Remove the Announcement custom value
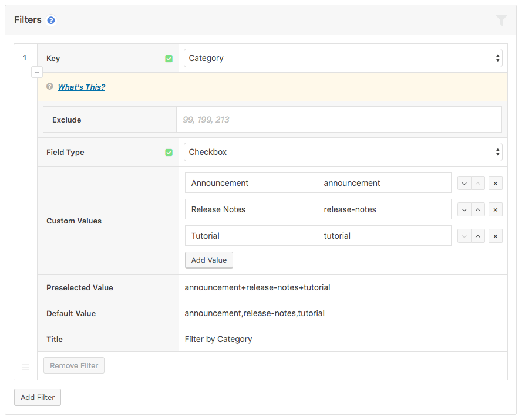The height and width of the screenshot is (420, 522). coord(496,183)
